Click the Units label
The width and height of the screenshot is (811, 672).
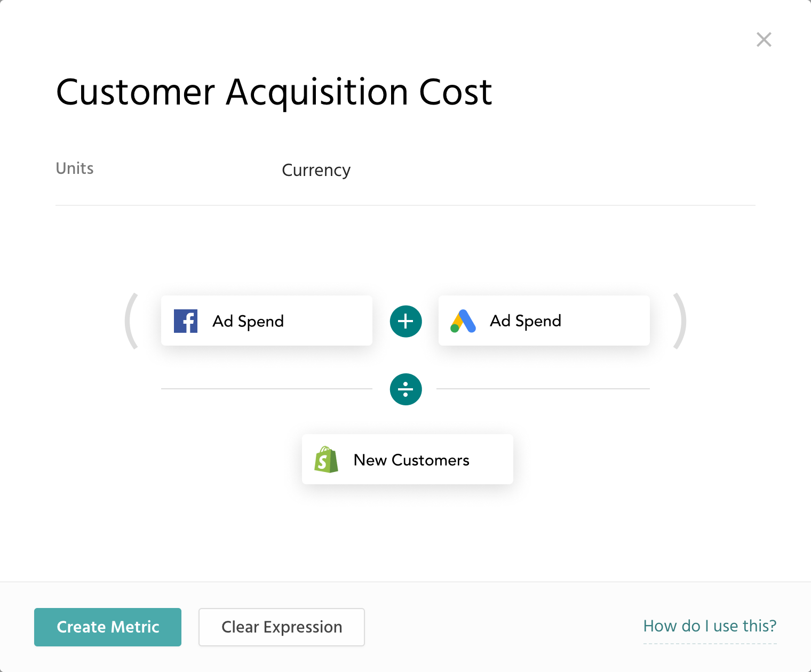pyautogui.click(x=75, y=169)
